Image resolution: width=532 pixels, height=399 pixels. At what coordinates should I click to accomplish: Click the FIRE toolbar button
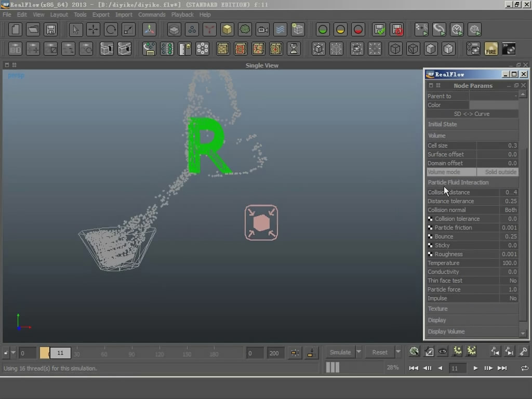491,49
